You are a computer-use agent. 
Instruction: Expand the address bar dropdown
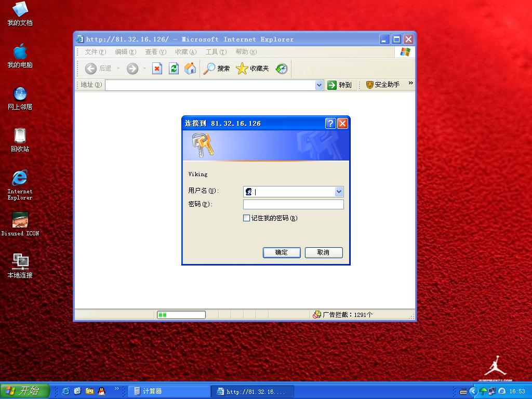[x=319, y=85]
